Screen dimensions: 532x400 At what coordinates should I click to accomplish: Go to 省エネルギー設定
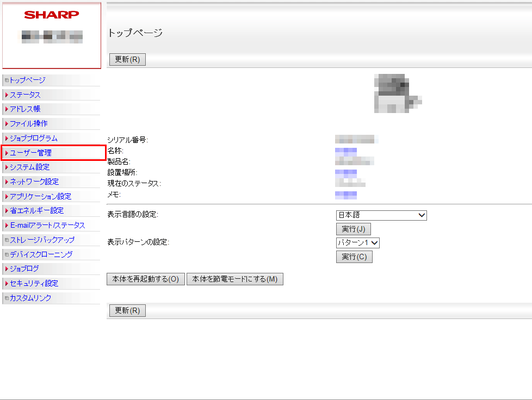coord(36,211)
